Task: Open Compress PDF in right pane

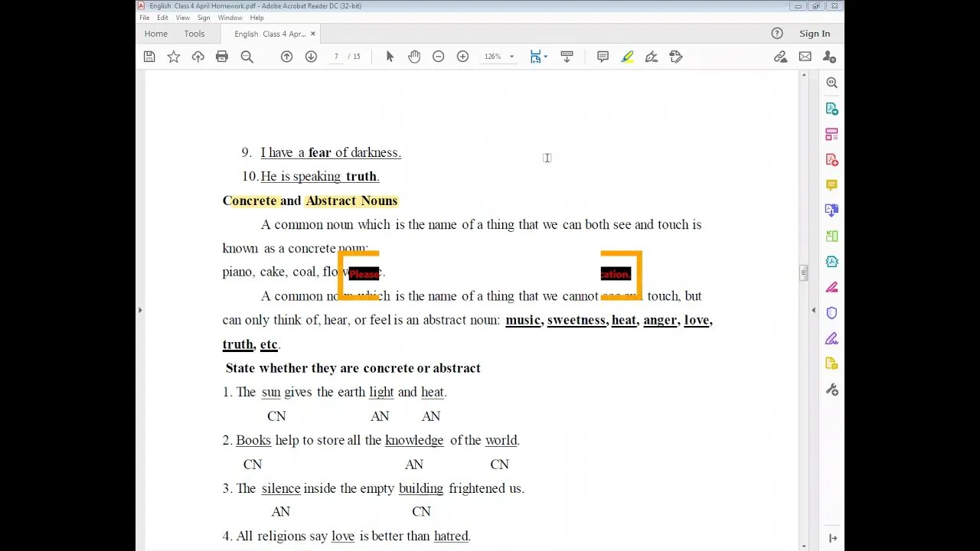Action: (831, 236)
